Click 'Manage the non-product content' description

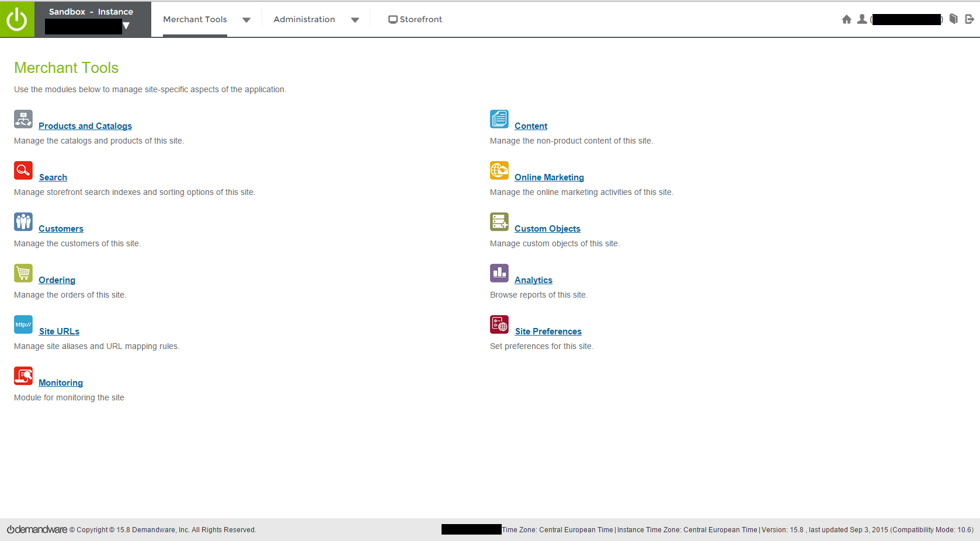(x=571, y=141)
